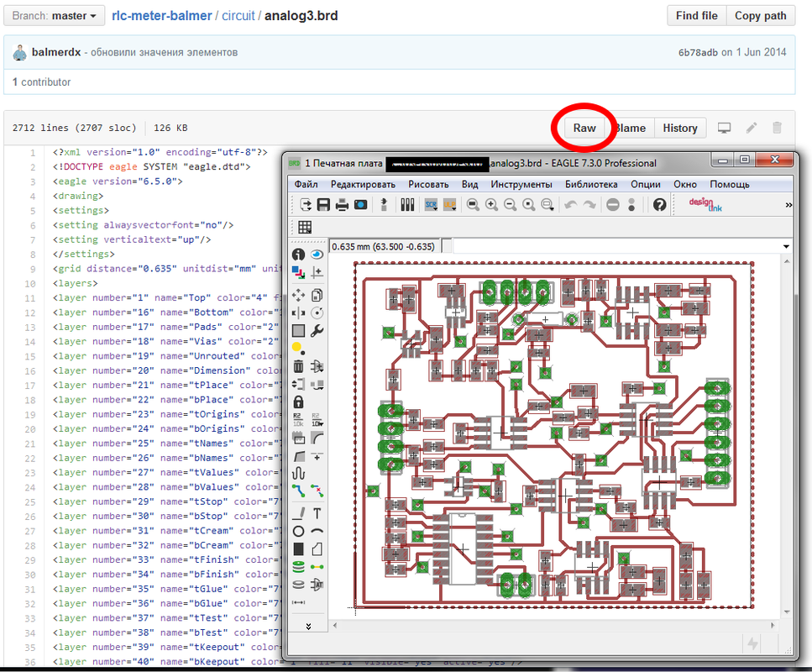Select the Mirror tool in EAGLE
Screen dimensions: 812x672
click(298, 313)
